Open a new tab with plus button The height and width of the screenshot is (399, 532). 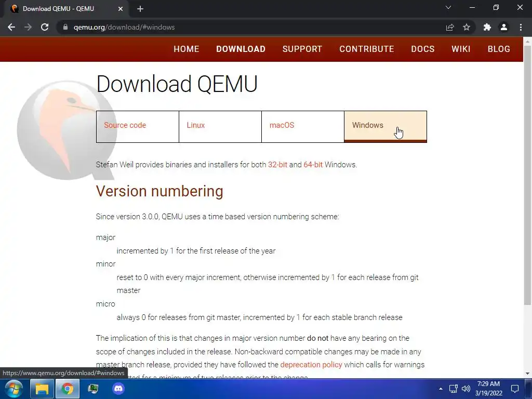click(x=140, y=9)
